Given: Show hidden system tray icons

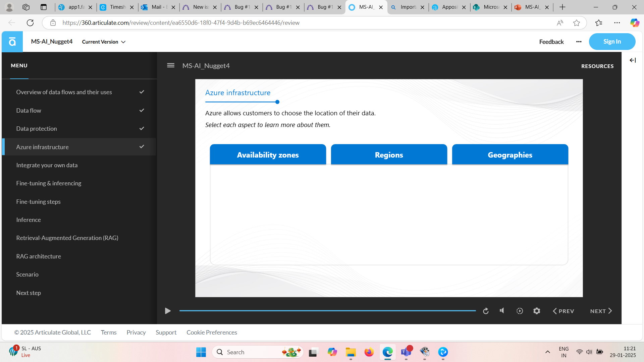Looking at the screenshot, I should pyautogui.click(x=548, y=352).
